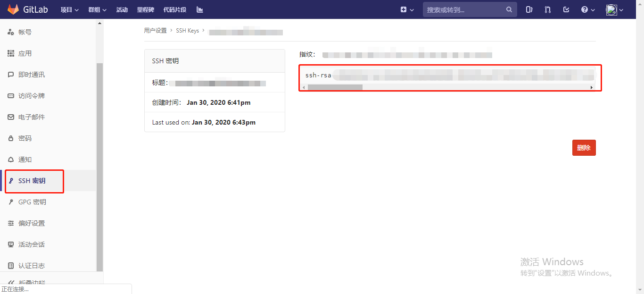Open GPG 密钥 in the settings sidebar
Viewport: 644px width, 294px height.
pyautogui.click(x=48, y=202)
